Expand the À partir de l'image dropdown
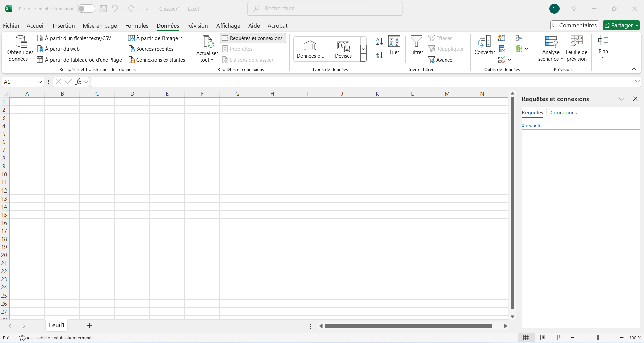644x343 pixels. [155, 38]
